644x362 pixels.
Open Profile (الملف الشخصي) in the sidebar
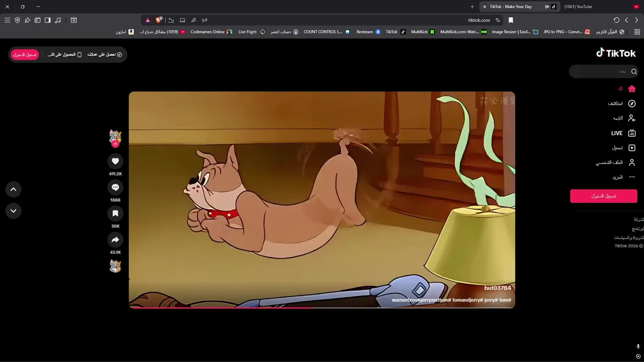coord(616,162)
